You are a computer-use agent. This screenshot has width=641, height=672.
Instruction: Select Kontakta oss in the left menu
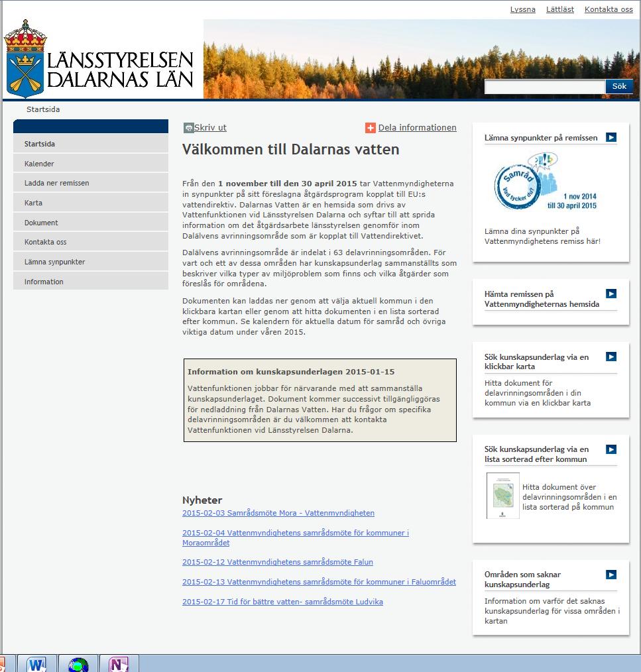pos(90,242)
